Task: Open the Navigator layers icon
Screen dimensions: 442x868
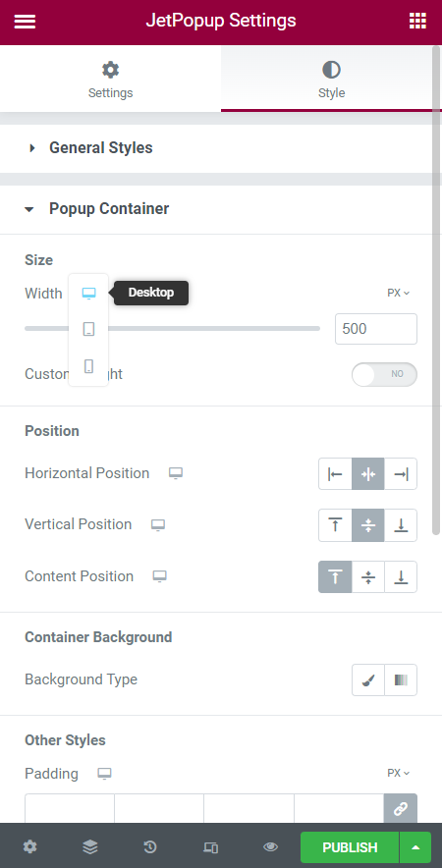Action: click(90, 846)
